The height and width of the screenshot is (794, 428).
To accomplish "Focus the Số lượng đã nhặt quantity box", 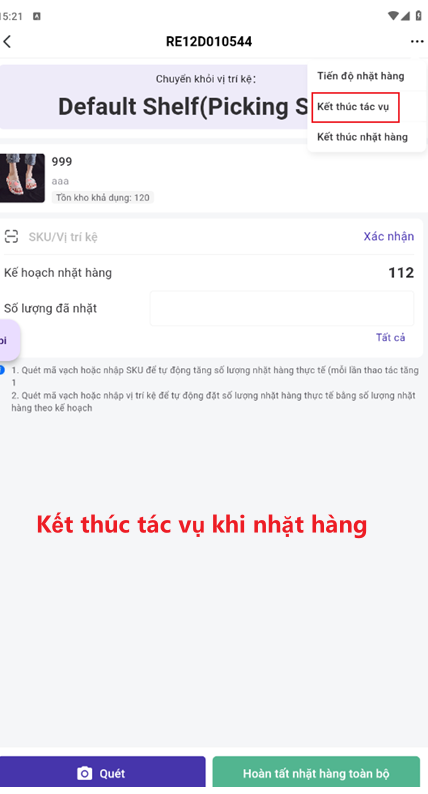I will coord(282,308).
